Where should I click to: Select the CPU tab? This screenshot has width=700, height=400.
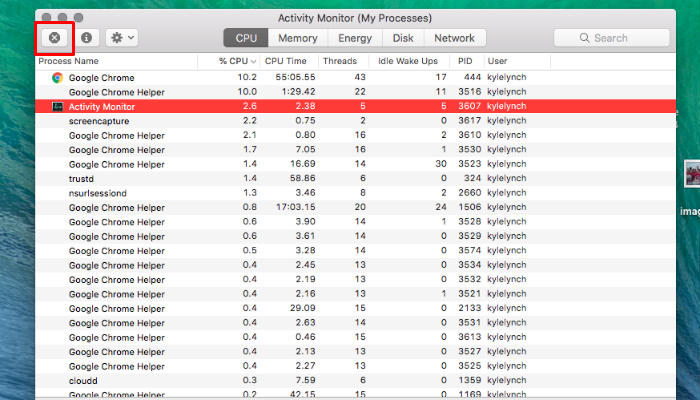coord(246,38)
